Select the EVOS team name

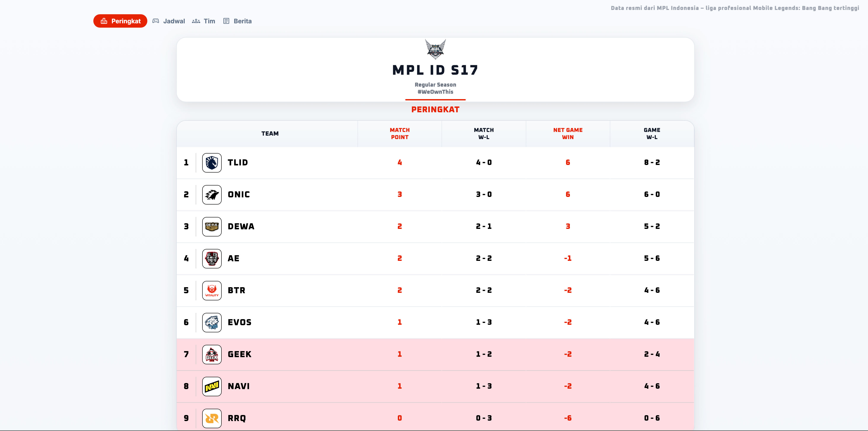point(240,323)
